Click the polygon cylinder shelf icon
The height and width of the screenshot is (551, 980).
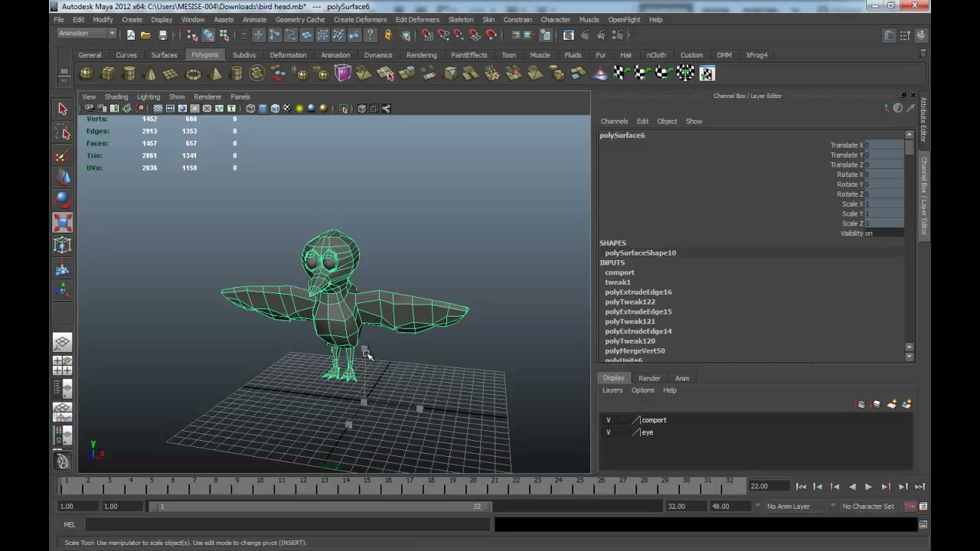coord(129,73)
